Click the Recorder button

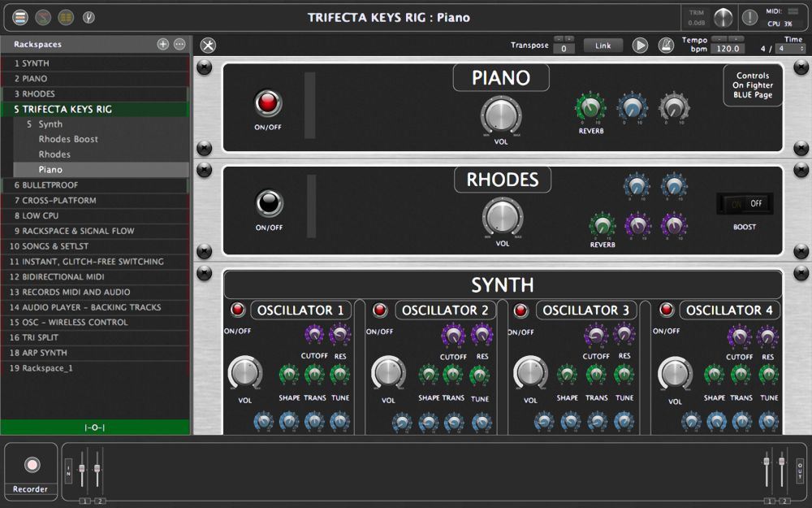click(31, 466)
